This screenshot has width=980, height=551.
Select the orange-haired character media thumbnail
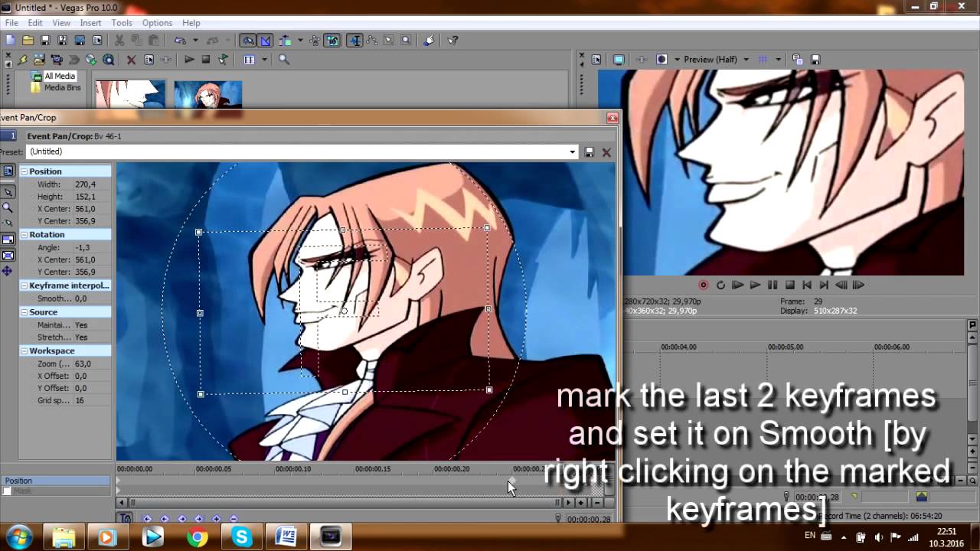208,96
